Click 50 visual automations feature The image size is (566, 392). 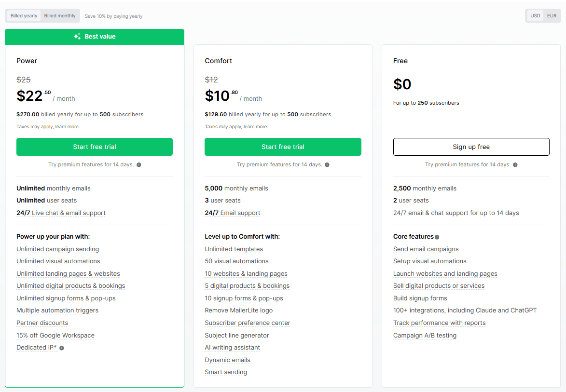coord(237,261)
